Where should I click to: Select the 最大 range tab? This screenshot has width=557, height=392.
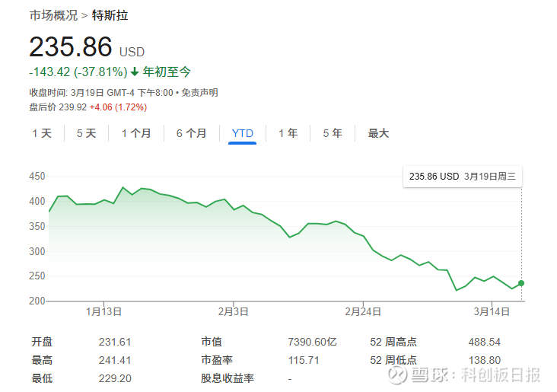tap(378, 133)
